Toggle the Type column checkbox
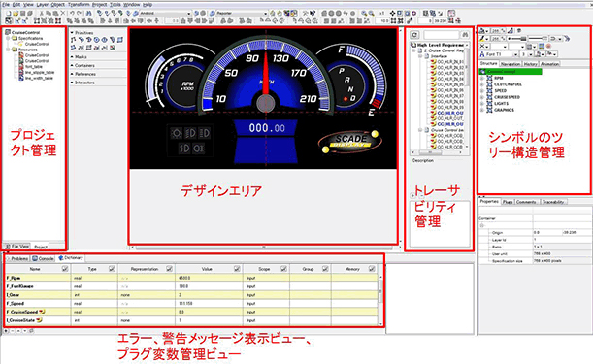 click(112, 269)
